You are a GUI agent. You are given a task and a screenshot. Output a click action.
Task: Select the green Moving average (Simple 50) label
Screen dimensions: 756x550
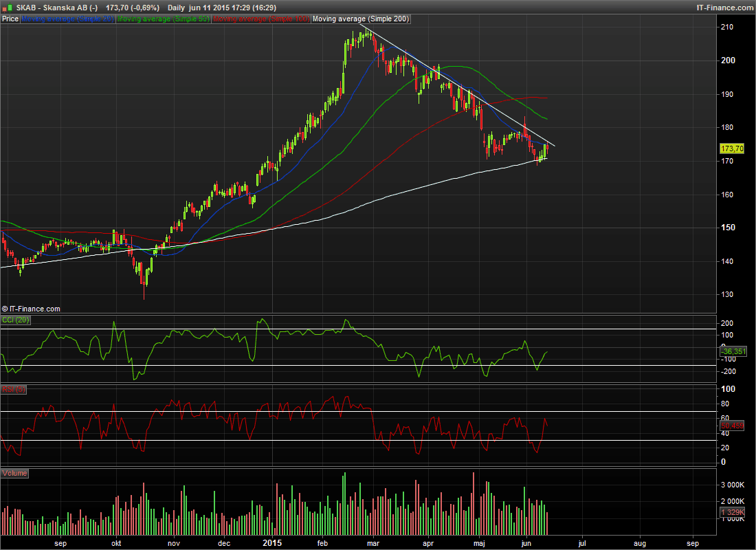coord(163,19)
